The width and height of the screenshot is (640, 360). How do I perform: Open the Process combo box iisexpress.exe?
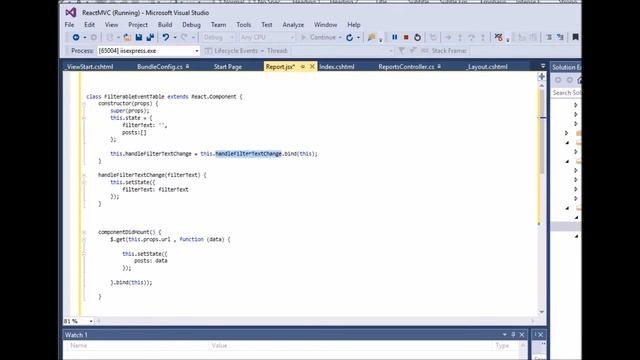tap(148, 51)
